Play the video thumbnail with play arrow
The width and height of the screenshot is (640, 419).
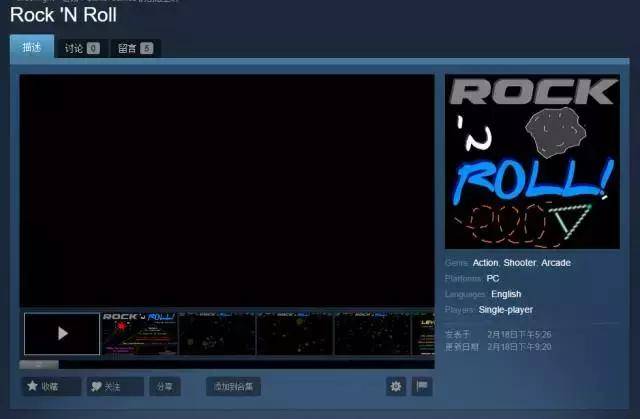(x=62, y=333)
